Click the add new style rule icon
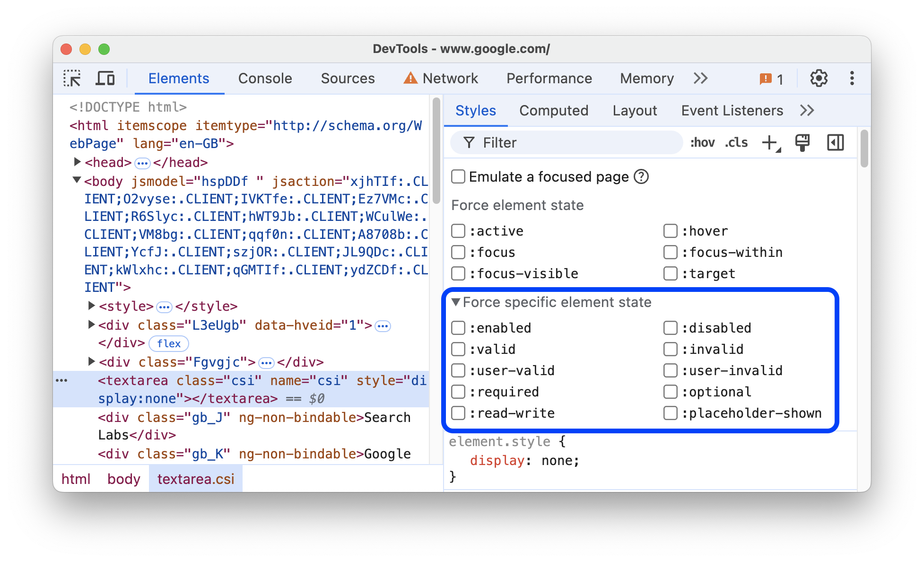 772,143
